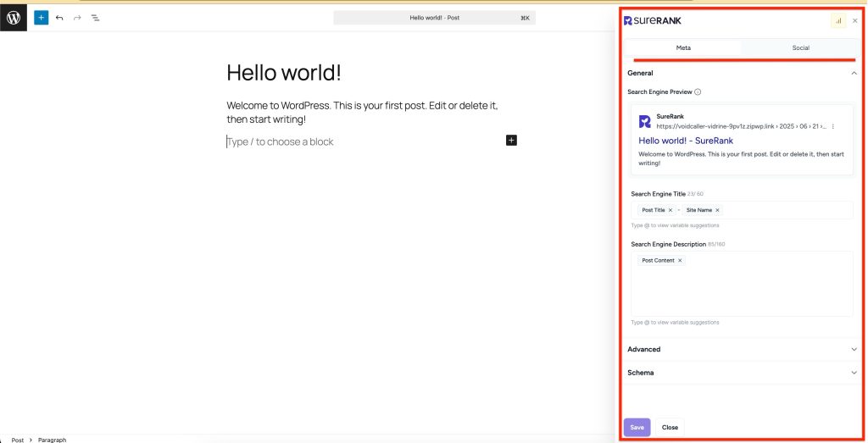Undo the last change
The image size is (868, 443).
pos(59,18)
